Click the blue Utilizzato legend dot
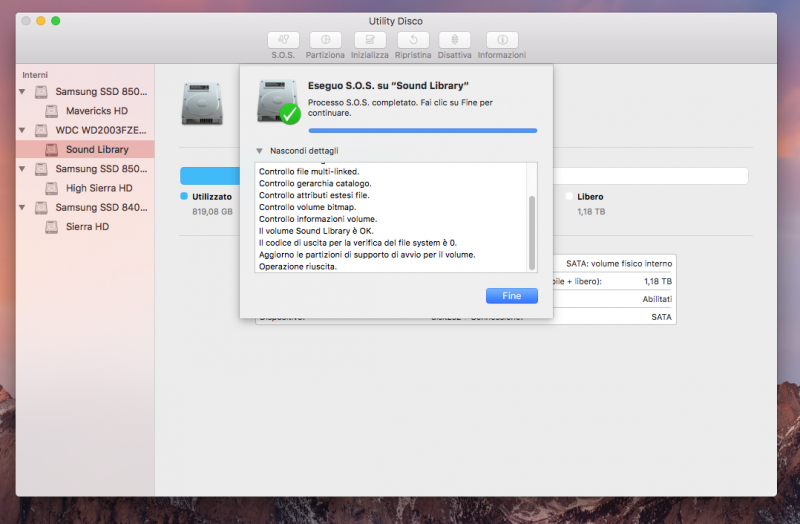The height and width of the screenshot is (524, 800). [184, 196]
